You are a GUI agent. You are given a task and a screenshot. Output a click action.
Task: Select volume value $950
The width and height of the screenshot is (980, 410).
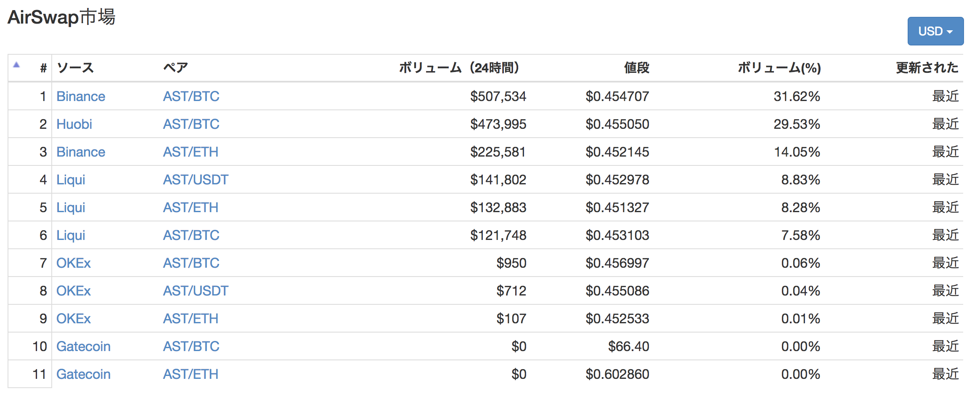coord(511,263)
